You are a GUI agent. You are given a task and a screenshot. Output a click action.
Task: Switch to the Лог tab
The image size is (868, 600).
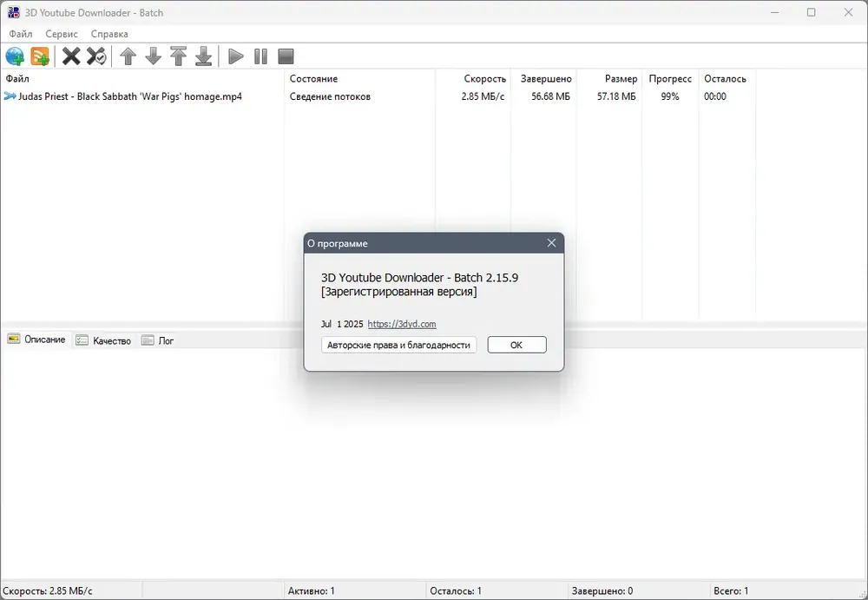[158, 340]
